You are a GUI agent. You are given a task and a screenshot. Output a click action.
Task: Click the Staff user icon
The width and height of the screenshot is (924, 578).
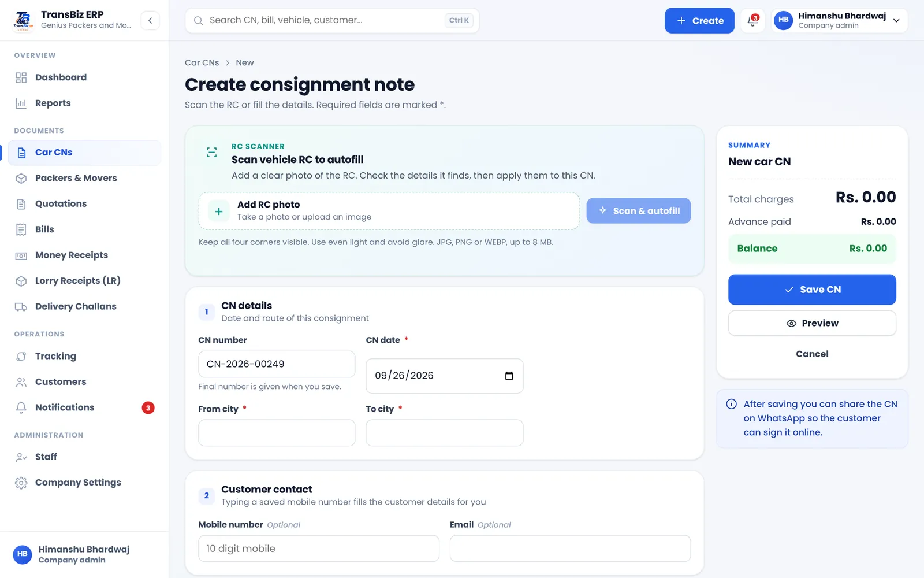[x=21, y=457]
